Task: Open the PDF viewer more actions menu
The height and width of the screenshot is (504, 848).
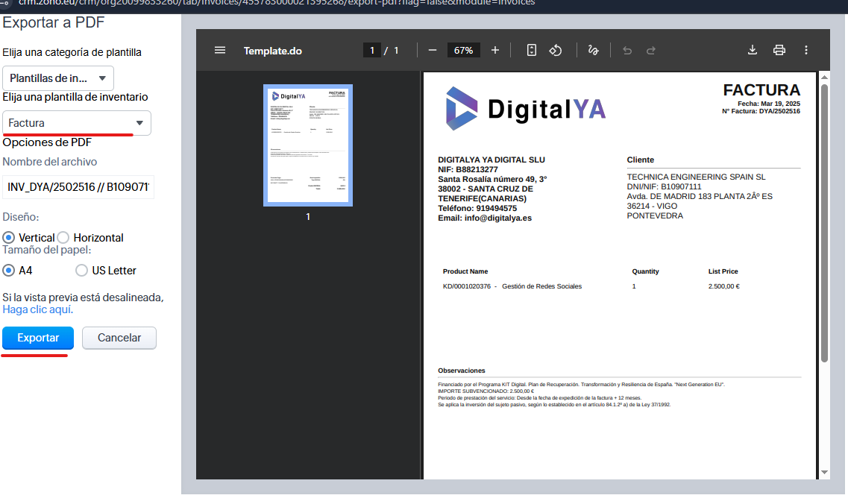Action: coord(806,51)
